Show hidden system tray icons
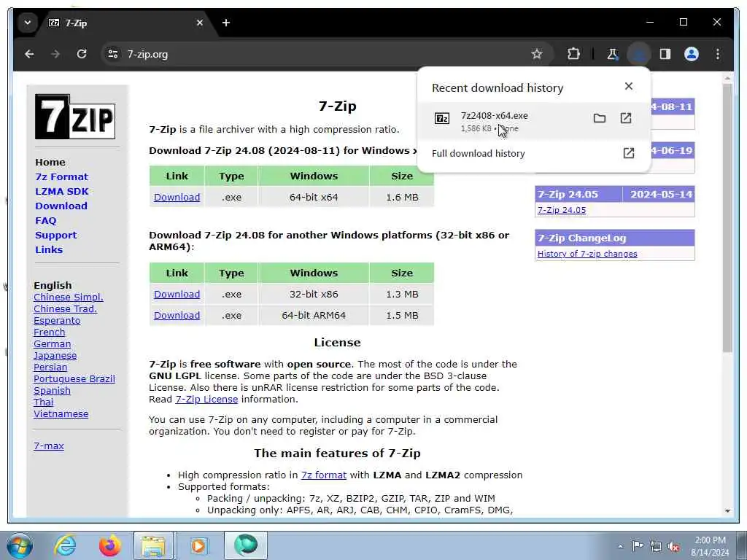Screen dimensions: 747x560 (620, 546)
